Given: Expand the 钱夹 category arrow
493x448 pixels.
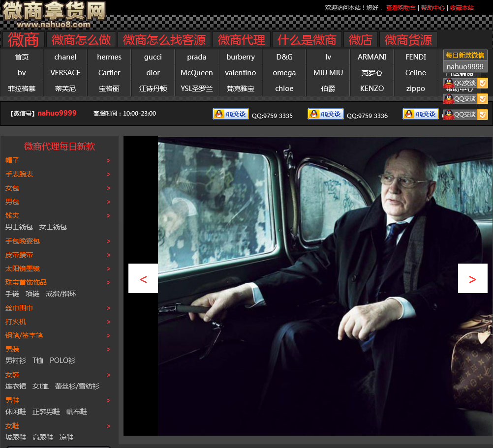Looking at the screenshot, I should click(108, 216).
